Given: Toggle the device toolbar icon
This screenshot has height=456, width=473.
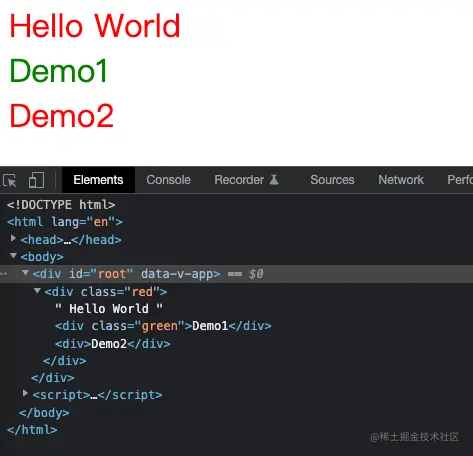Looking at the screenshot, I should click(36, 180).
